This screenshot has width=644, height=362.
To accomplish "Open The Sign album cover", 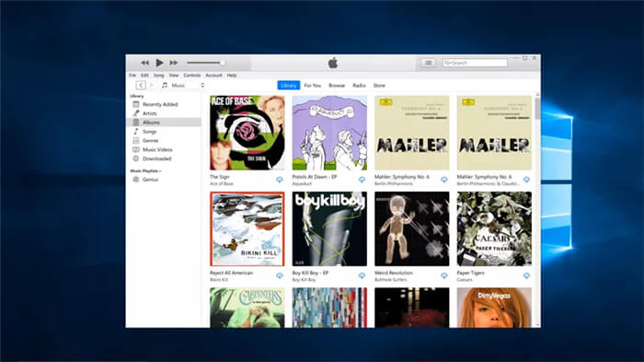I will [x=247, y=133].
